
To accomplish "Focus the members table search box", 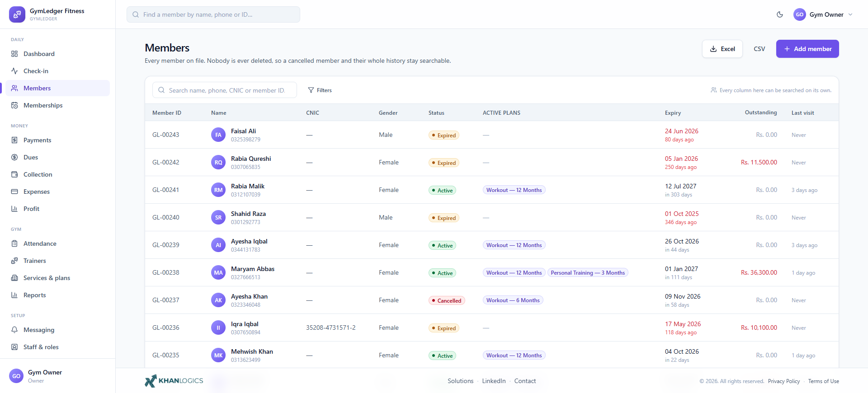I will point(225,90).
